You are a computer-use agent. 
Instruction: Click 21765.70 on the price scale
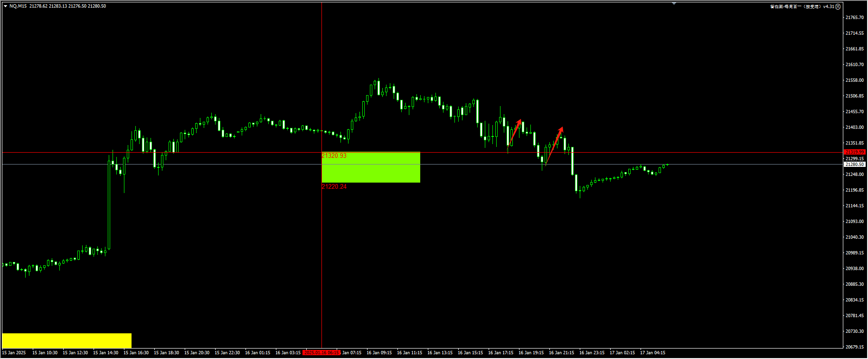tap(855, 18)
